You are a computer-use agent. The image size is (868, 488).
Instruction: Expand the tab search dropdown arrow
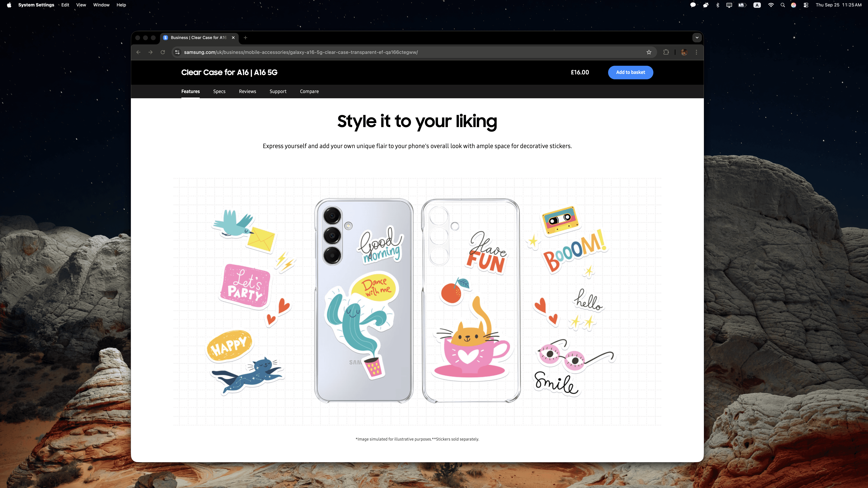(x=697, y=38)
